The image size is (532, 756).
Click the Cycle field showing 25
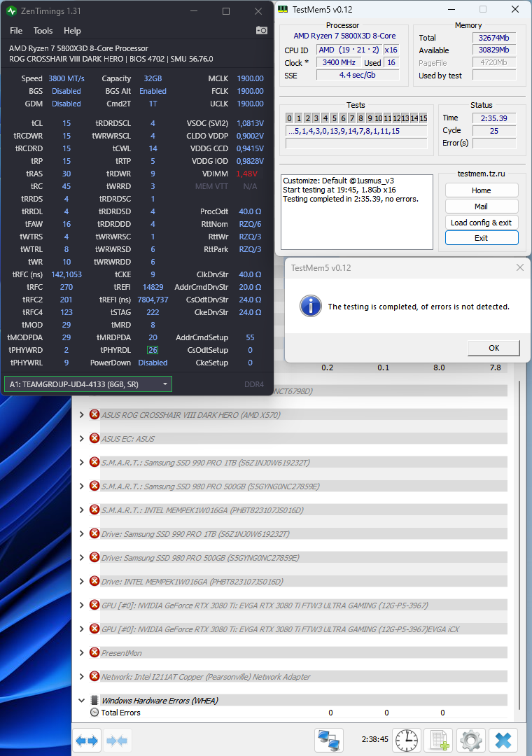tap(494, 131)
